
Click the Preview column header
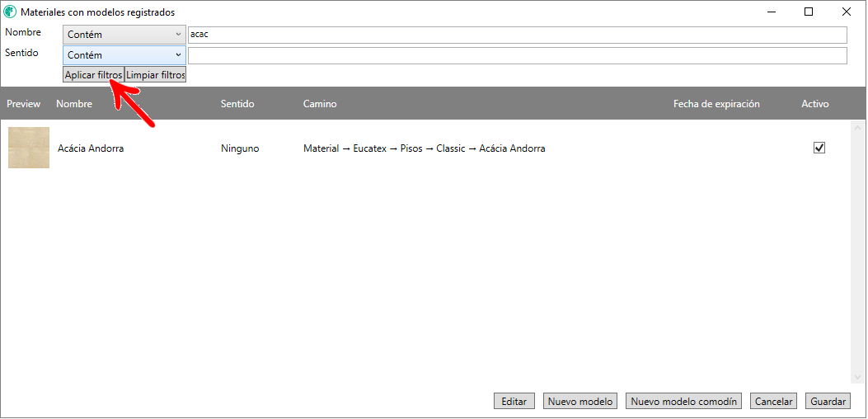tap(24, 104)
